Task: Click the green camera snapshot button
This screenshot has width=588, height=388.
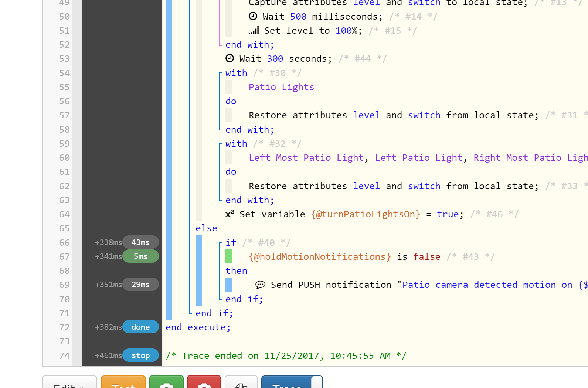Action: 166,382
